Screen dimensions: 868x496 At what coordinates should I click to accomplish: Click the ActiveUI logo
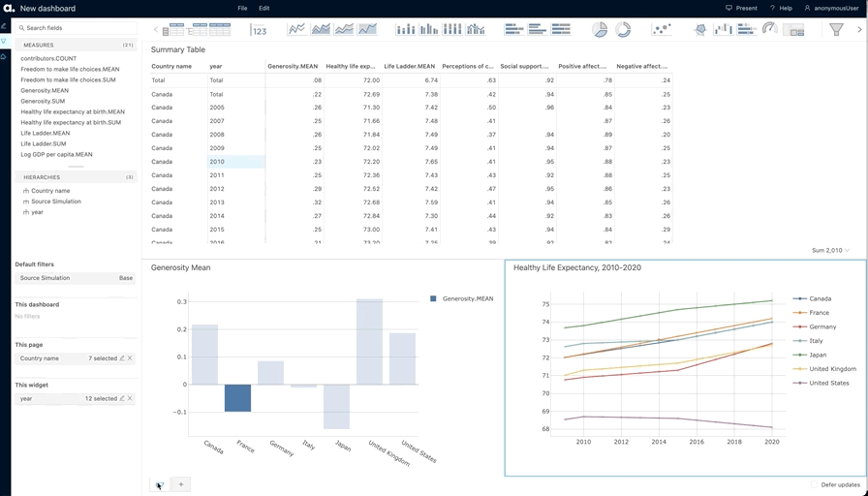pyautogui.click(x=8, y=9)
